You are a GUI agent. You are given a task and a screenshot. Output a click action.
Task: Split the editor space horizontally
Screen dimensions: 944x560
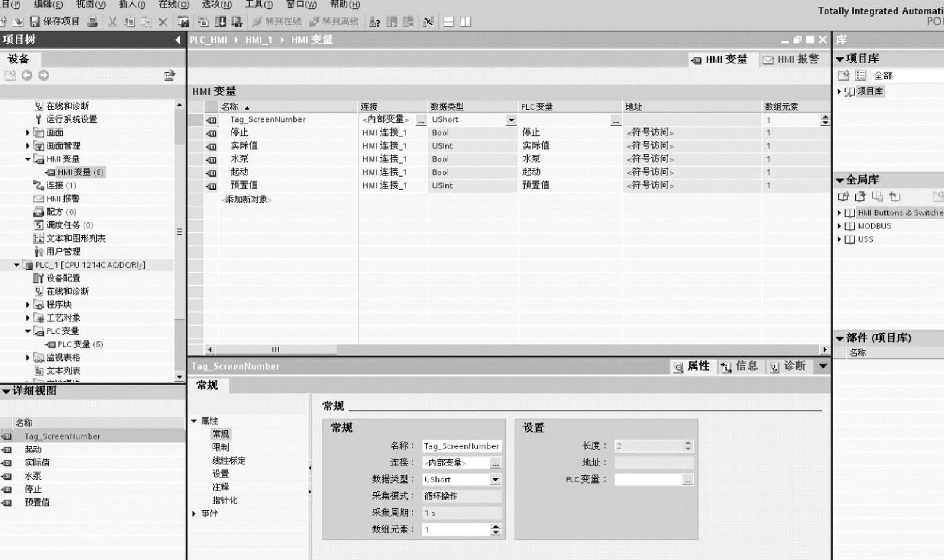(449, 22)
